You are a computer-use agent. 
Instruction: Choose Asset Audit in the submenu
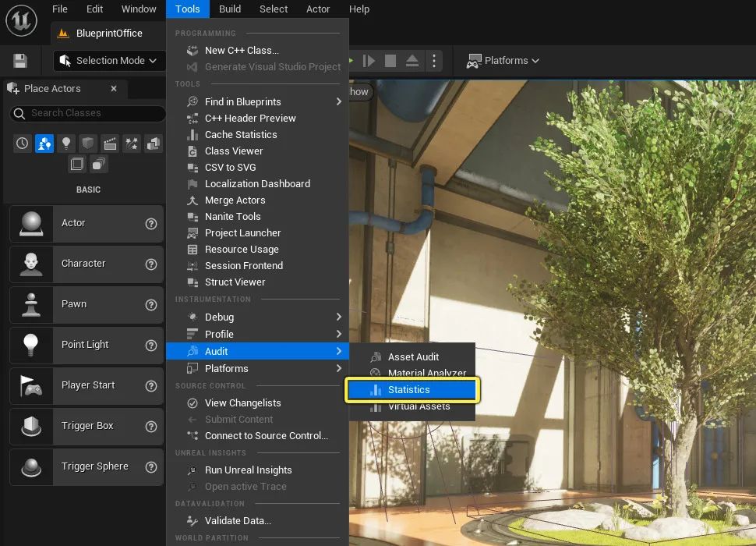click(x=412, y=357)
